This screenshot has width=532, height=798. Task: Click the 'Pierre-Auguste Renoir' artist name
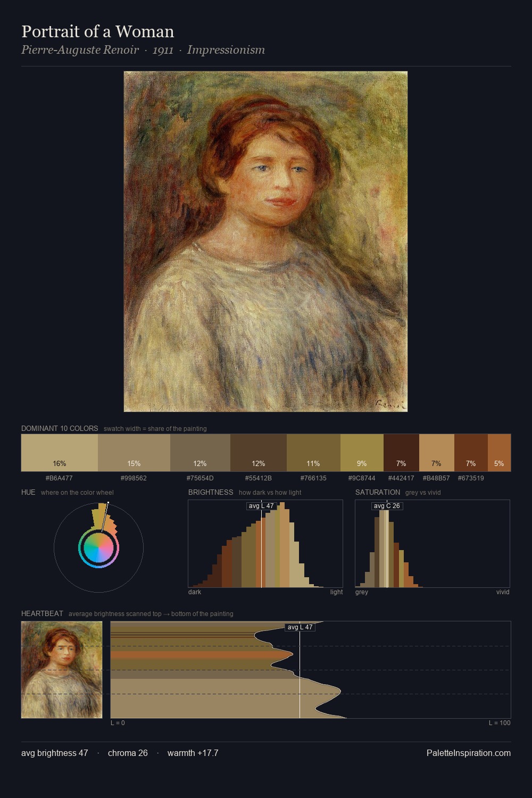tap(80, 50)
